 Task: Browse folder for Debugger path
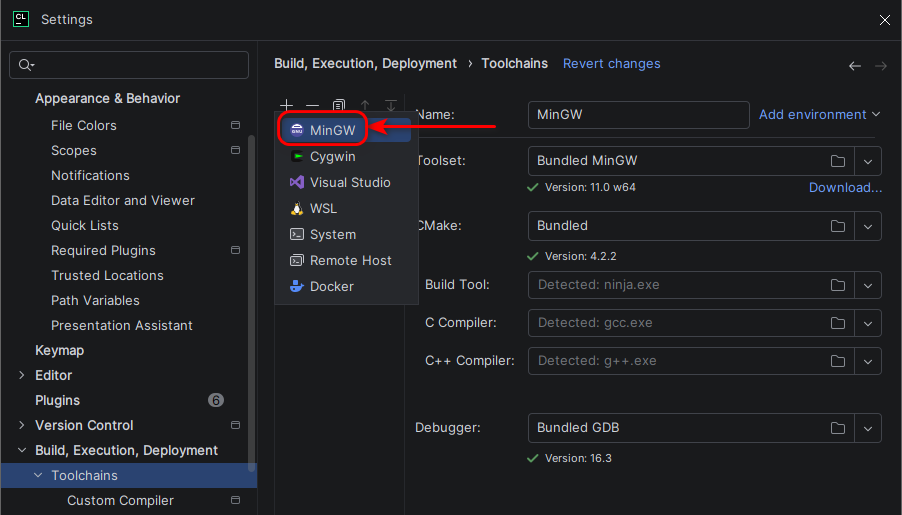click(838, 428)
